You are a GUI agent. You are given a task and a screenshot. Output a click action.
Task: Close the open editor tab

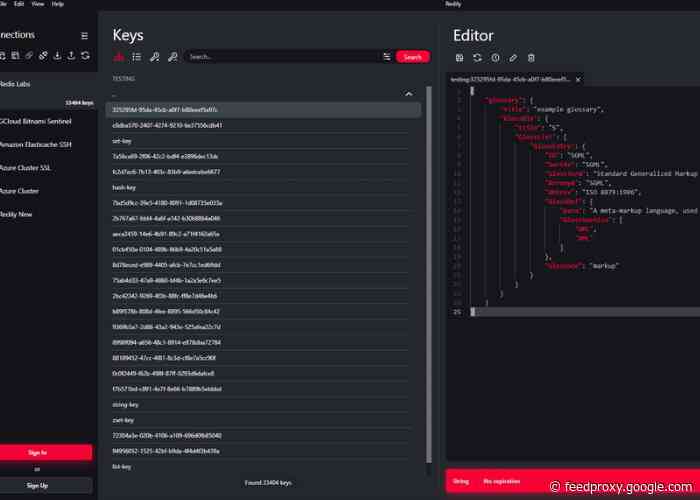coord(578,79)
